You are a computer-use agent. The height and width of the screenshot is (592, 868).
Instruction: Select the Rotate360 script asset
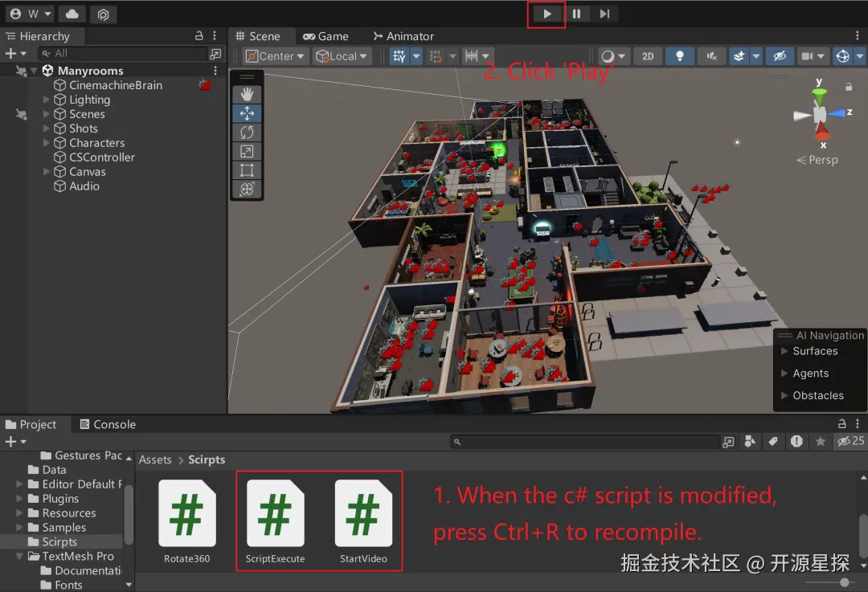tap(187, 522)
